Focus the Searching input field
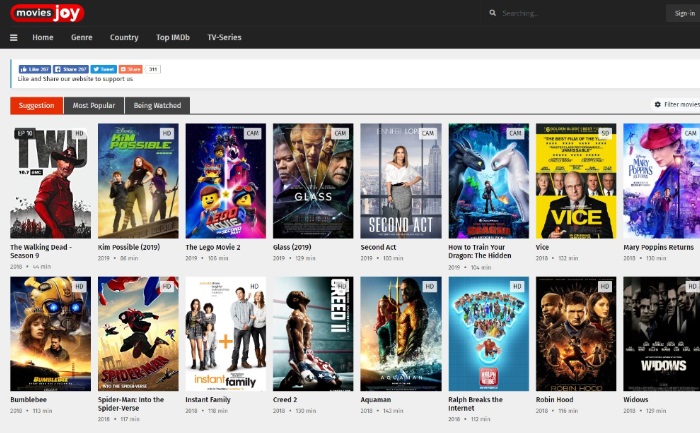This screenshot has width=700, height=433. tap(576, 13)
